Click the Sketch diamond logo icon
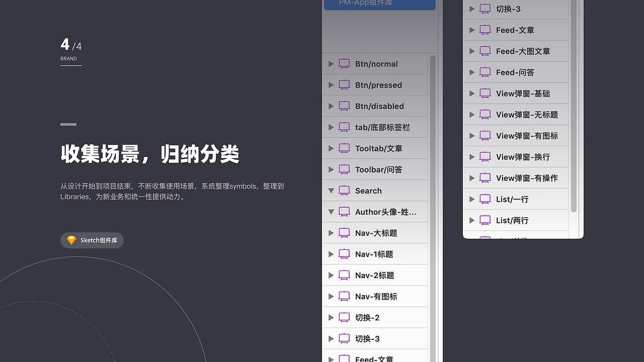The width and height of the screenshot is (644, 362). pyautogui.click(x=71, y=240)
